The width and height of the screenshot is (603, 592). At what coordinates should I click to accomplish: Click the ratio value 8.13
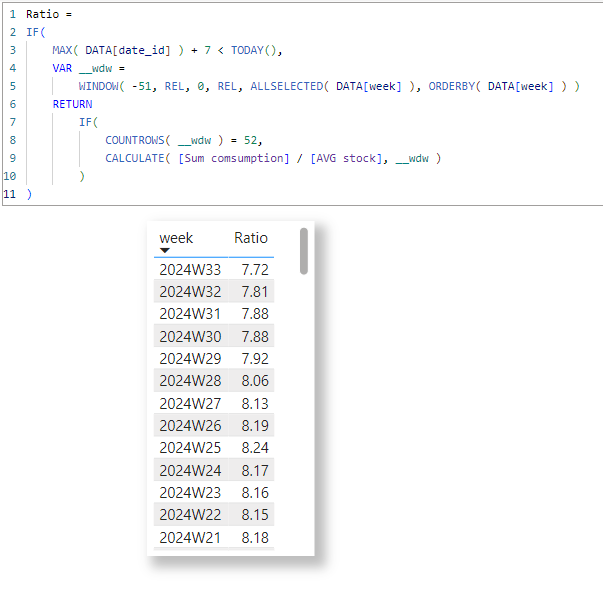point(255,404)
